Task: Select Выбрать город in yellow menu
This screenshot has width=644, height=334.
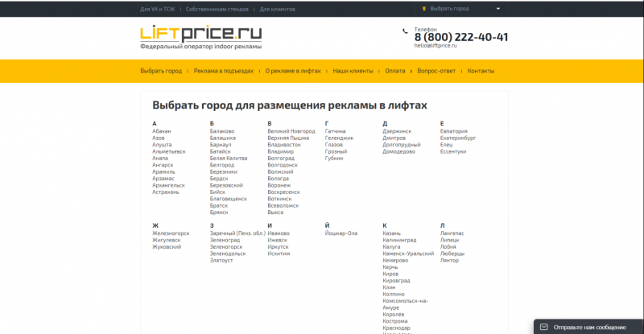Action: coord(161,71)
